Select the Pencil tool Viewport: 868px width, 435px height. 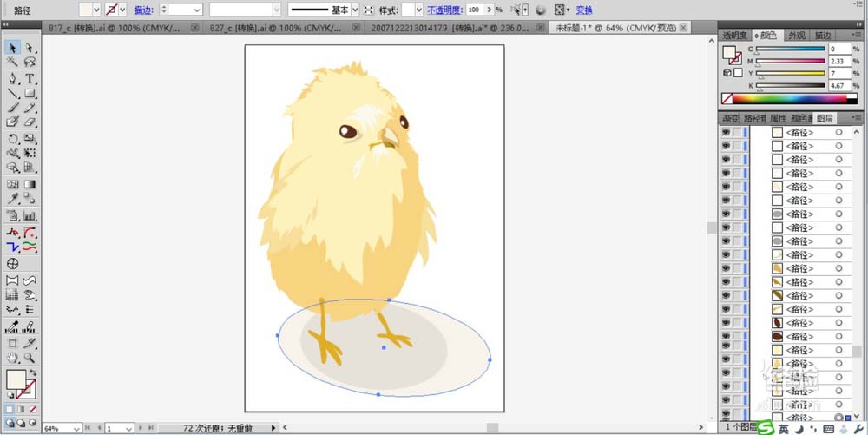30,108
